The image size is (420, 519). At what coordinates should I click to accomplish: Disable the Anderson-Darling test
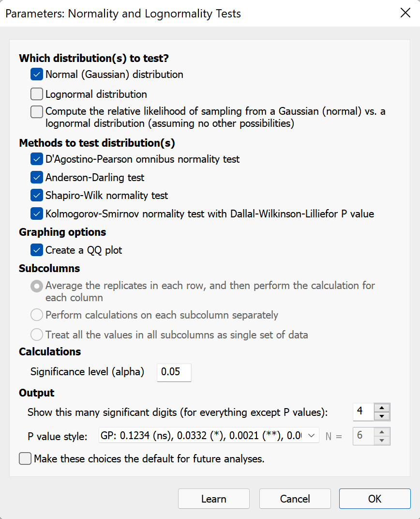[x=36, y=177]
